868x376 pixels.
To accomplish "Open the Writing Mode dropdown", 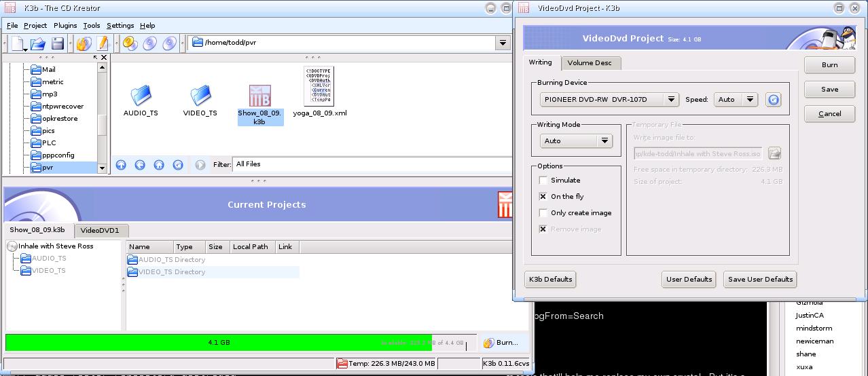I will coord(577,140).
